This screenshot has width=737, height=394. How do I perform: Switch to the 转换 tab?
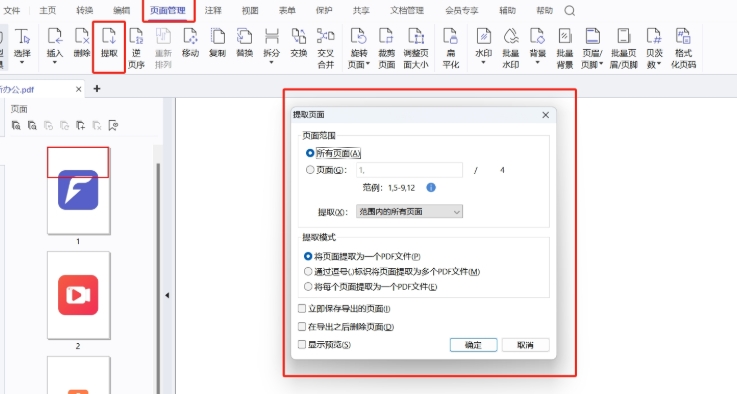(x=85, y=10)
